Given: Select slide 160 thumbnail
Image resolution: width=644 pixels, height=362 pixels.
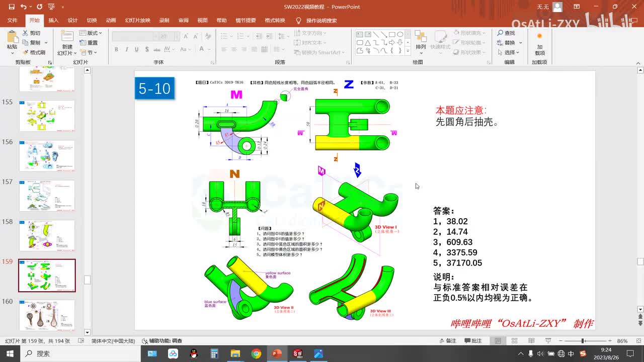Looking at the screenshot, I should click(x=47, y=316).
